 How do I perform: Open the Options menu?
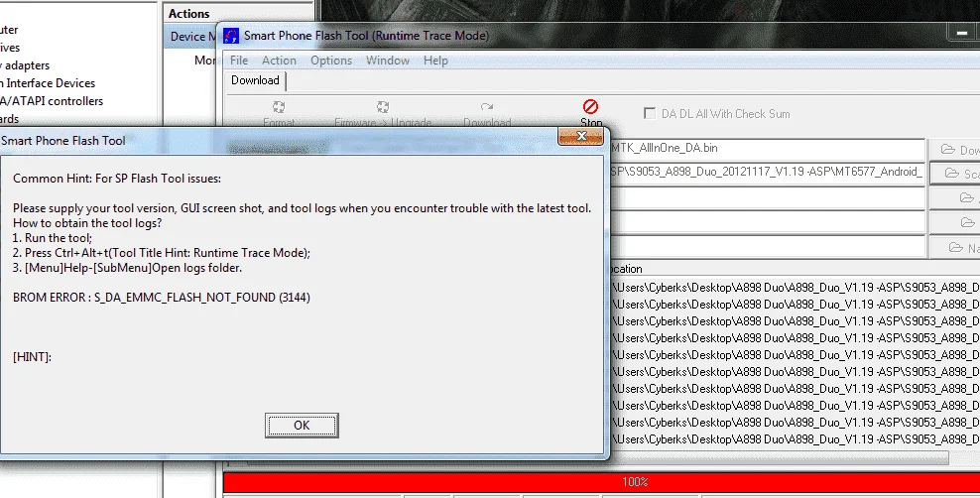click(331, 60)
